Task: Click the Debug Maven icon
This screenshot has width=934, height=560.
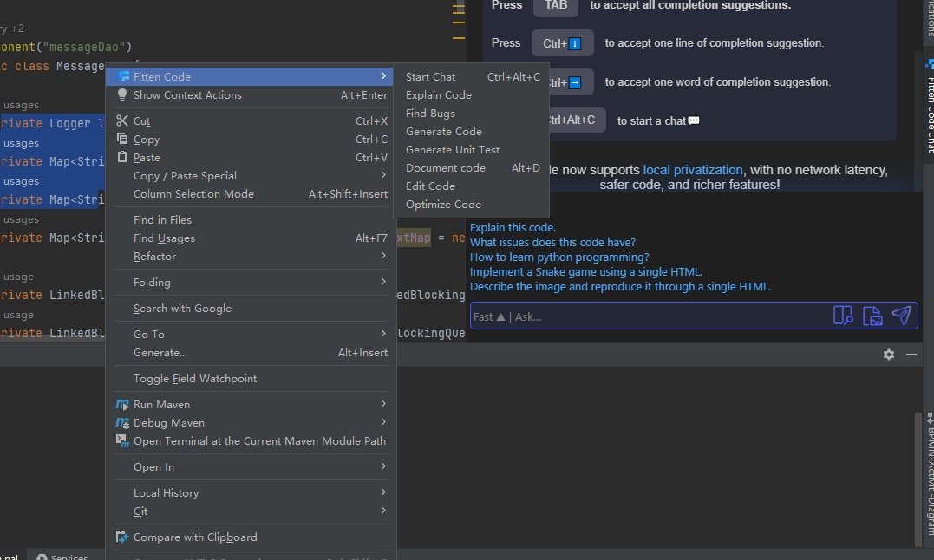Action: coord(122,422)
